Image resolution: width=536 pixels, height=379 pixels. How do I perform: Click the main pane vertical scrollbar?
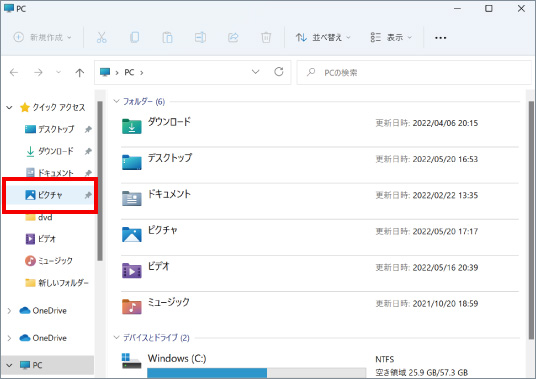coord(531,220)
